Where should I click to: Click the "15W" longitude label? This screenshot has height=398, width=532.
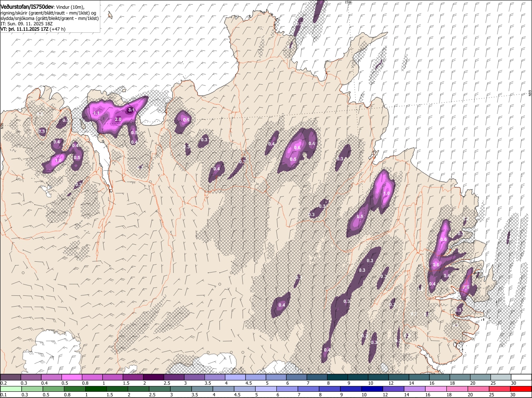click(x=348, y=2)
